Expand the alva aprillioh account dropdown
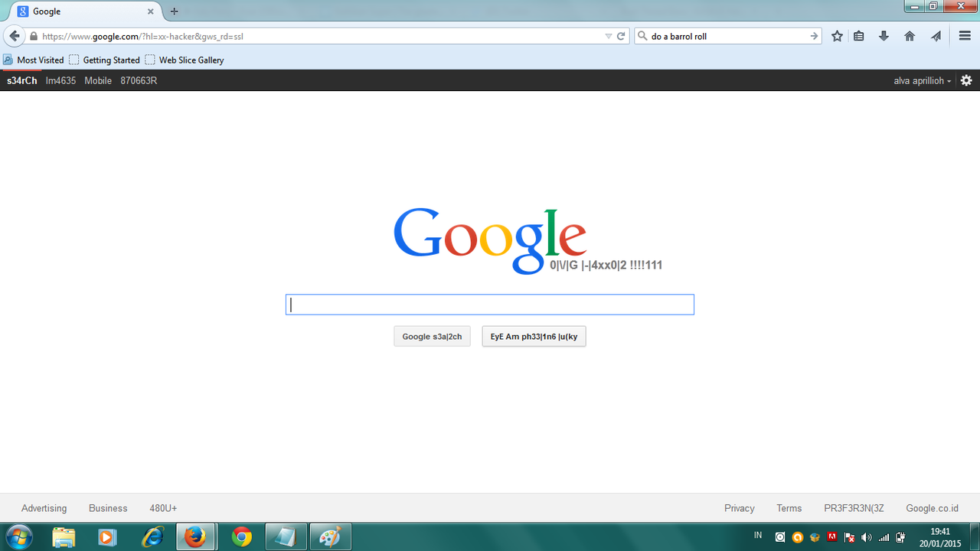Viewport: 980px width, 551px height. pos(923,80)
